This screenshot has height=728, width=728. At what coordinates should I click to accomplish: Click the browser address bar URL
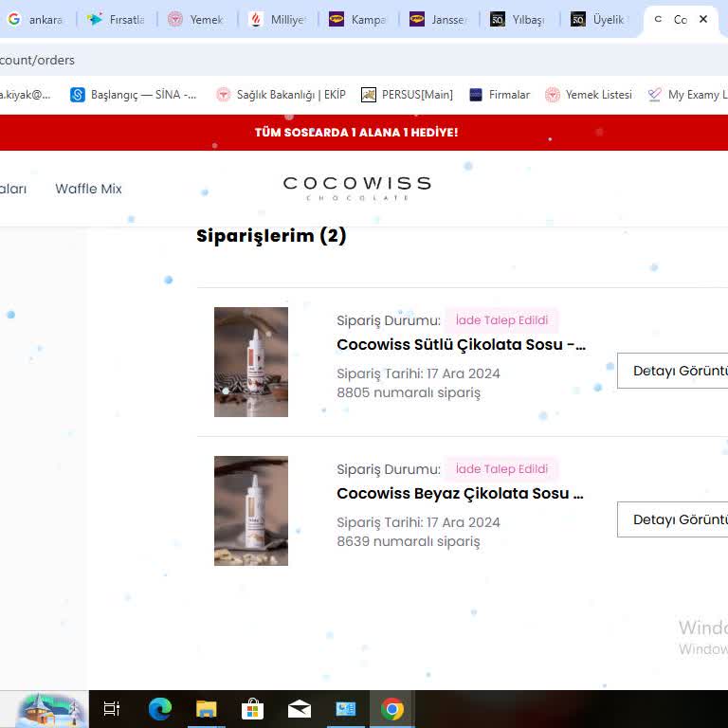[38, 60]
